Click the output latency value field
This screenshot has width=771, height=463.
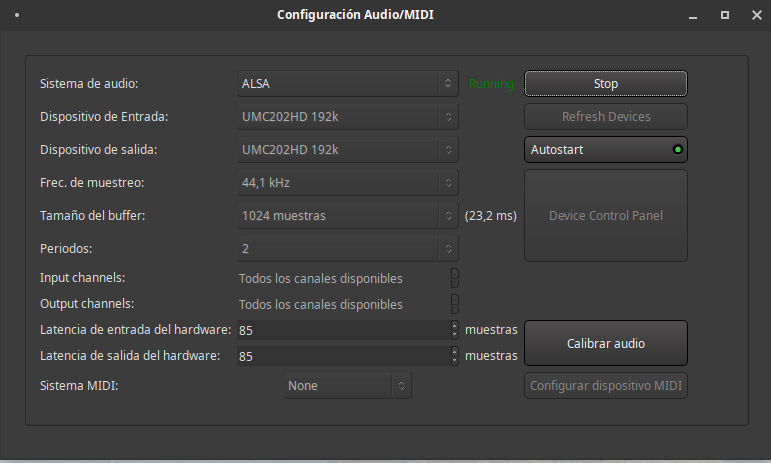[x=341, y=356]
